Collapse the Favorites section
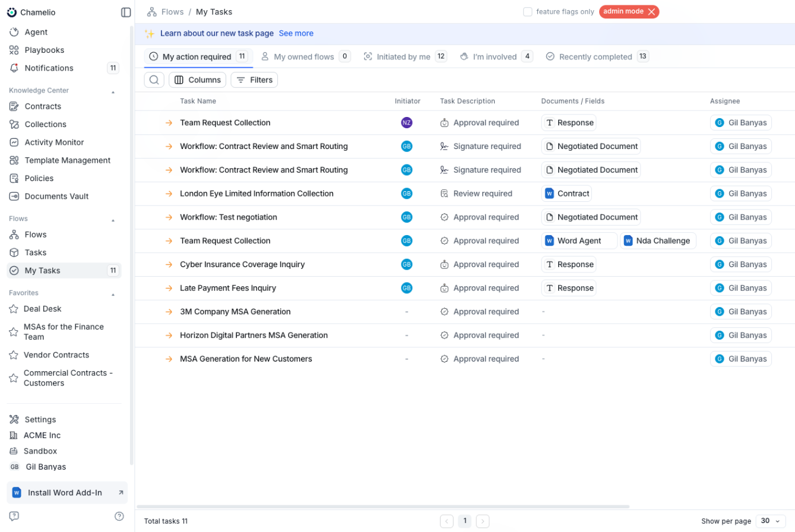 [113, 294]
